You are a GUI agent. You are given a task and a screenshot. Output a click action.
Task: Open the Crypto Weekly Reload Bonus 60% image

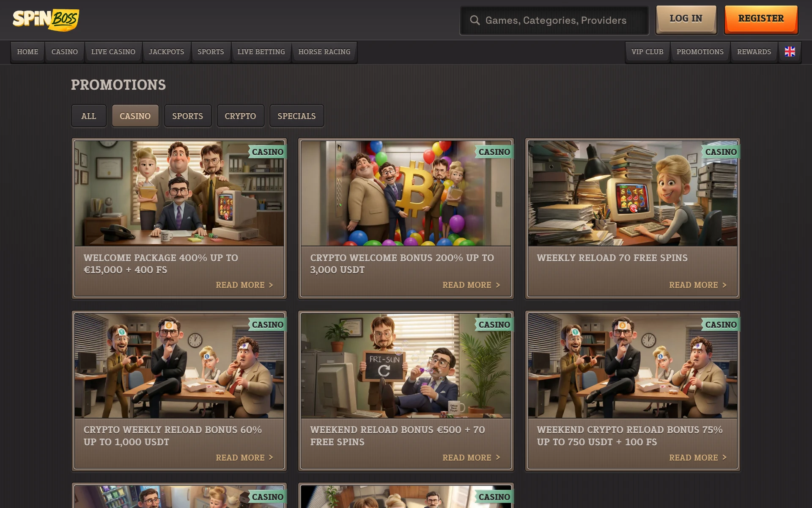[x=179, y=366]
